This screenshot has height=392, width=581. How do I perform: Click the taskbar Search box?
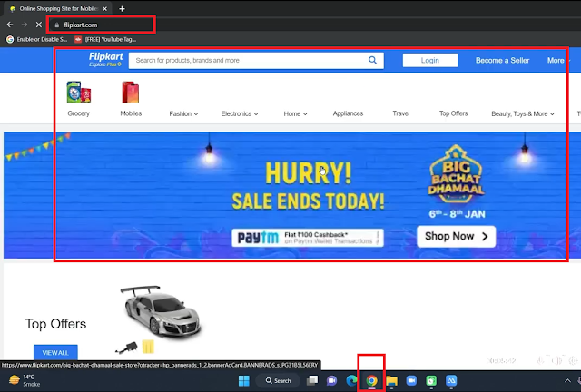click(x=279, y=380)
